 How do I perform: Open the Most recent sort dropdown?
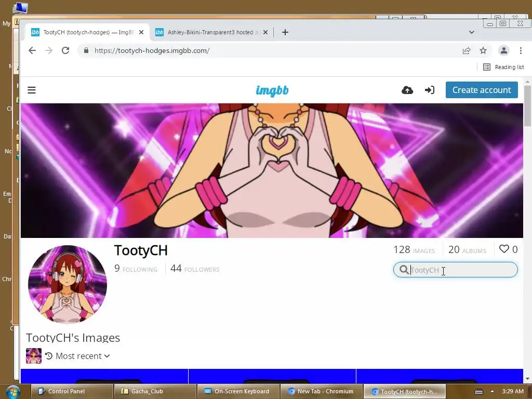[x=78, y=356]
